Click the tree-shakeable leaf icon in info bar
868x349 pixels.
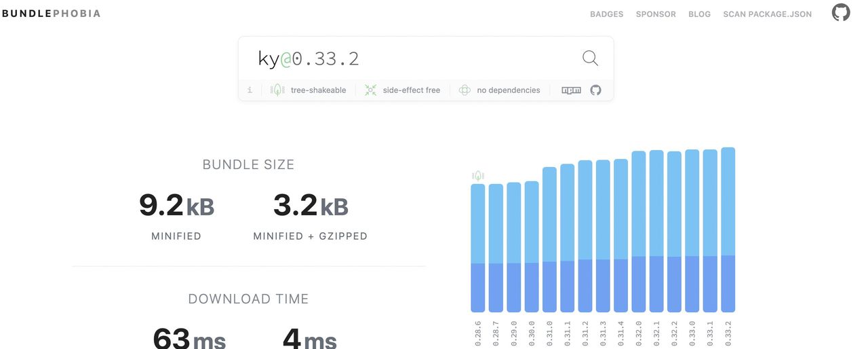tap(277, 90)
